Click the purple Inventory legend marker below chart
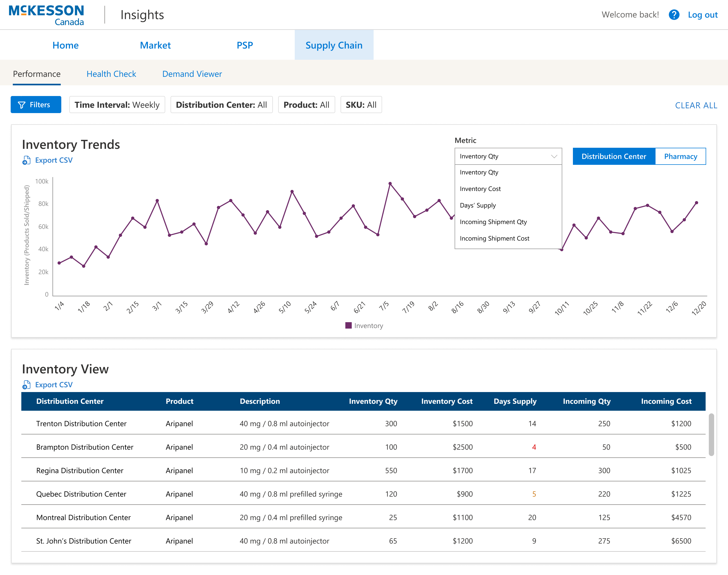Screen dimensions: 728x575 click(349, 326)
